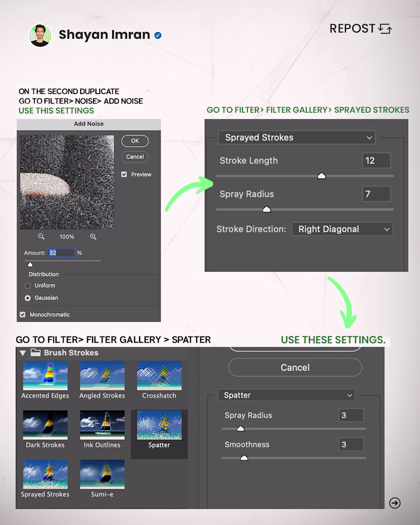Click the Spatter Spray Radius slider handle
Image resolution: width=420 pixels, height=525 pixels.
click(x=241, y=429)
